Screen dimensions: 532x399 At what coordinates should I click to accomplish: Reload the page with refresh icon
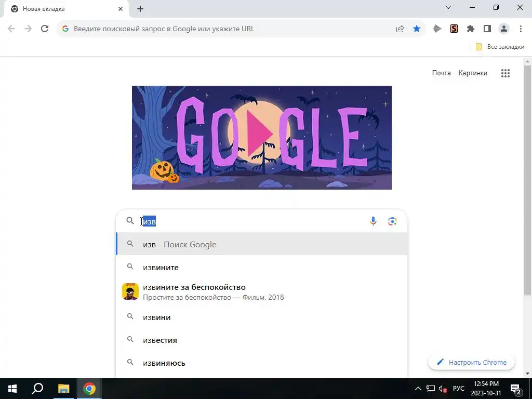(x=45, y=29)
